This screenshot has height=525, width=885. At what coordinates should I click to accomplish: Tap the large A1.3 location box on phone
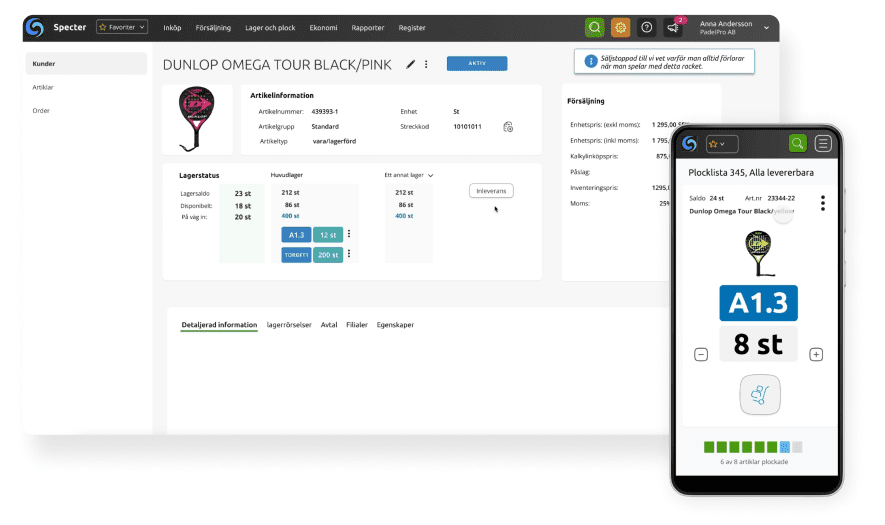[x=758, y=303]
